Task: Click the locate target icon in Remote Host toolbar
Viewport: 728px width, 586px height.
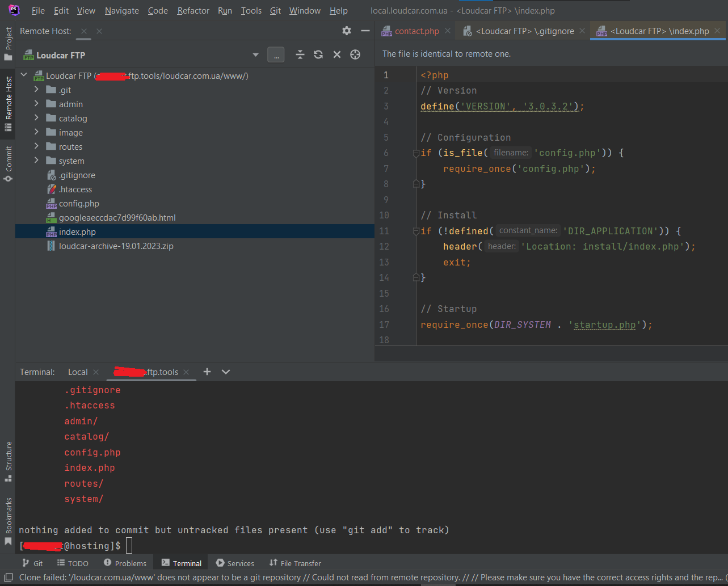Action: [x=355, y=54]
